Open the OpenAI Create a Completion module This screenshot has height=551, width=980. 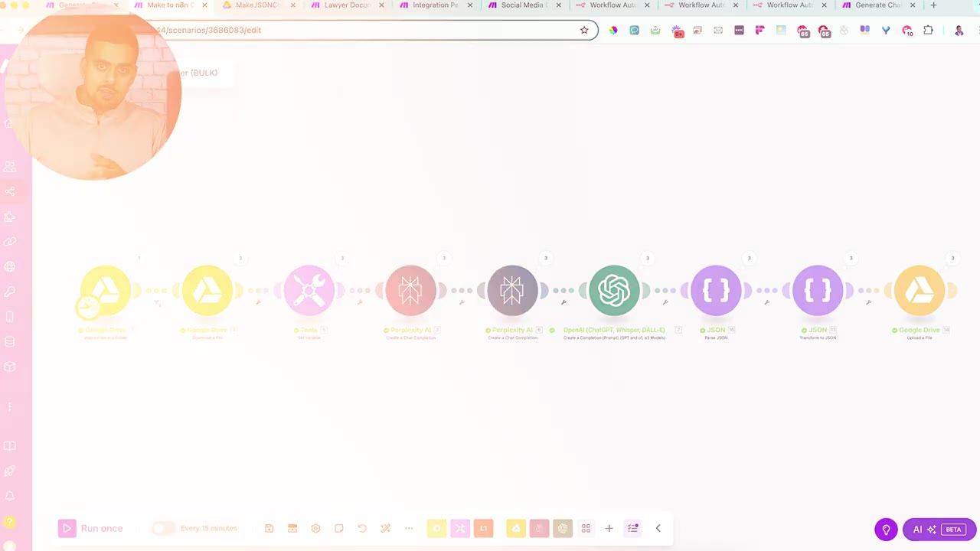[x=614, y=290]
